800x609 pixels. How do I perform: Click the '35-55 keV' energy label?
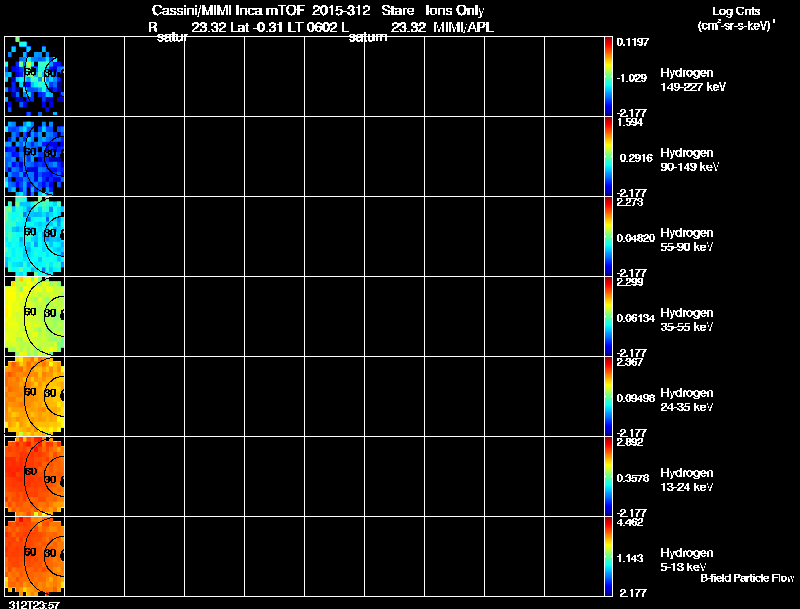(687, 327)
